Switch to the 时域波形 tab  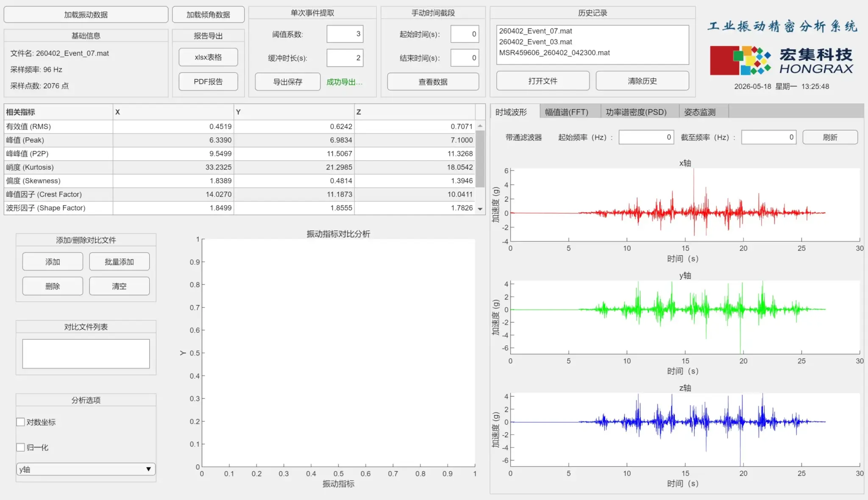pyautogui.click(x=515, y=111)
